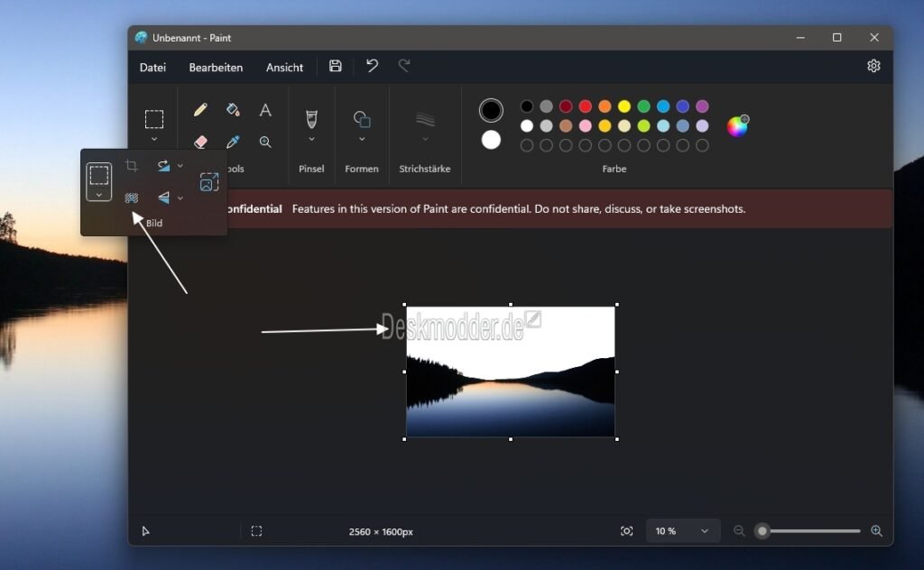Click the Save icon
The height and width of the screenshot is (570, 924).
(336, 66)
